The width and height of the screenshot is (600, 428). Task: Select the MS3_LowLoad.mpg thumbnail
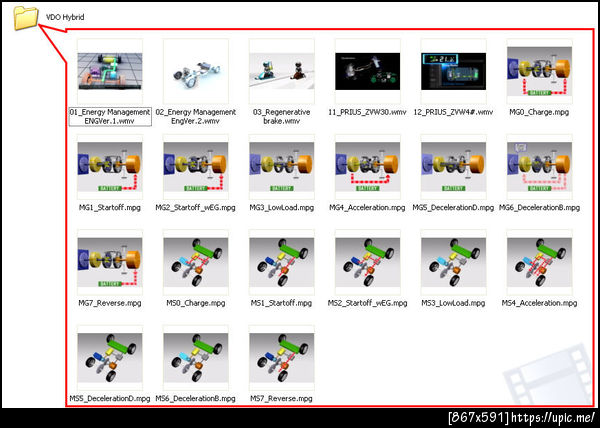tap(453, 262)
